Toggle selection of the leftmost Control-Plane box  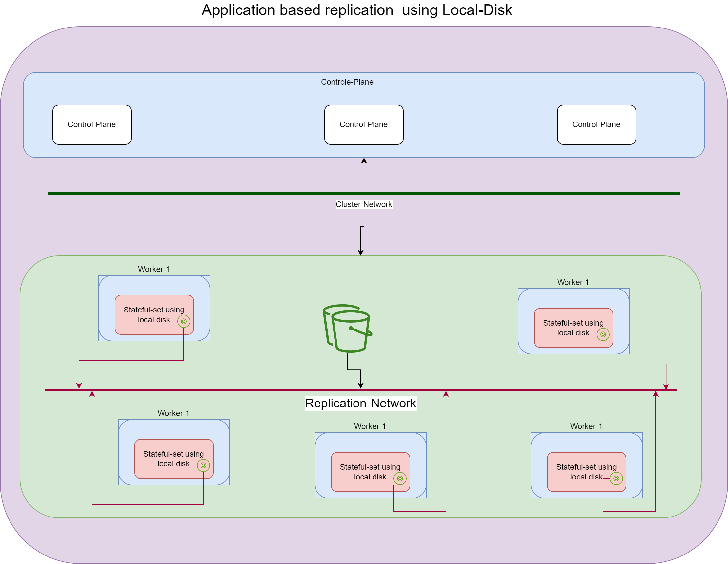pyautogui.click(x=92, y=124)
